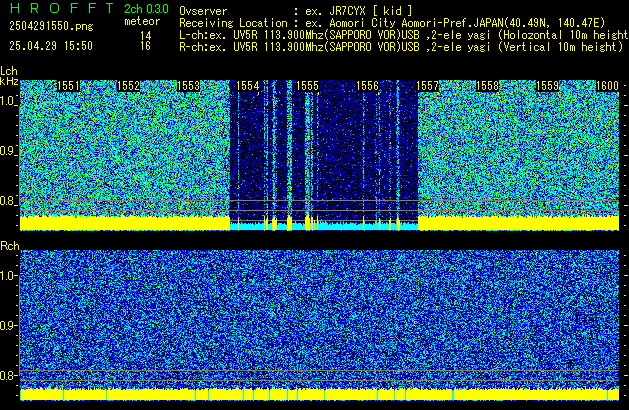This screenshot has width=629, height=410.
Task: Click the Lch 1.0 frequency tick label
Action: coord(8,101)
